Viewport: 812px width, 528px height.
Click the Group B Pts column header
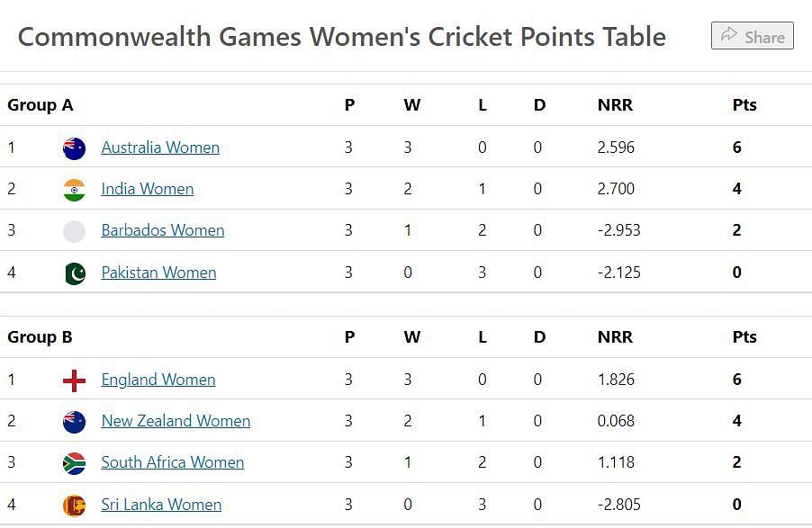click(x=744, y=337)
